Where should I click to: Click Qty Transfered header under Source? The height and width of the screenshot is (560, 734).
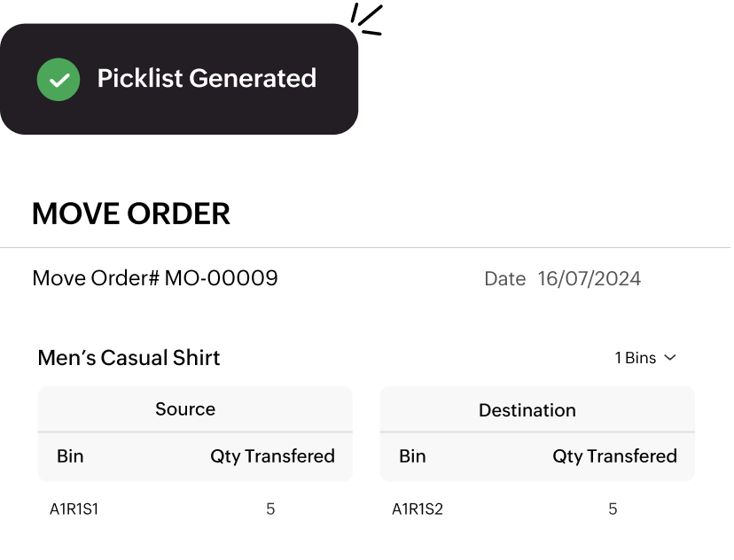tap(272, 456)
